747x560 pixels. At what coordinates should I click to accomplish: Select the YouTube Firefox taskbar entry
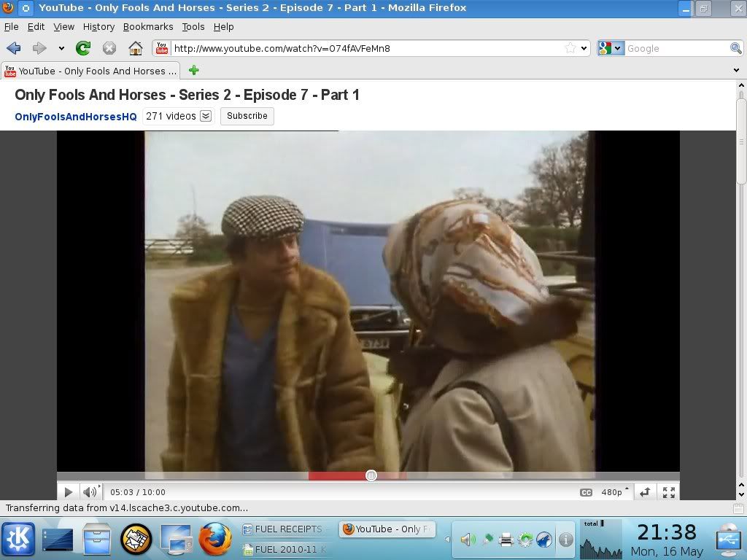tap(387, 529)
